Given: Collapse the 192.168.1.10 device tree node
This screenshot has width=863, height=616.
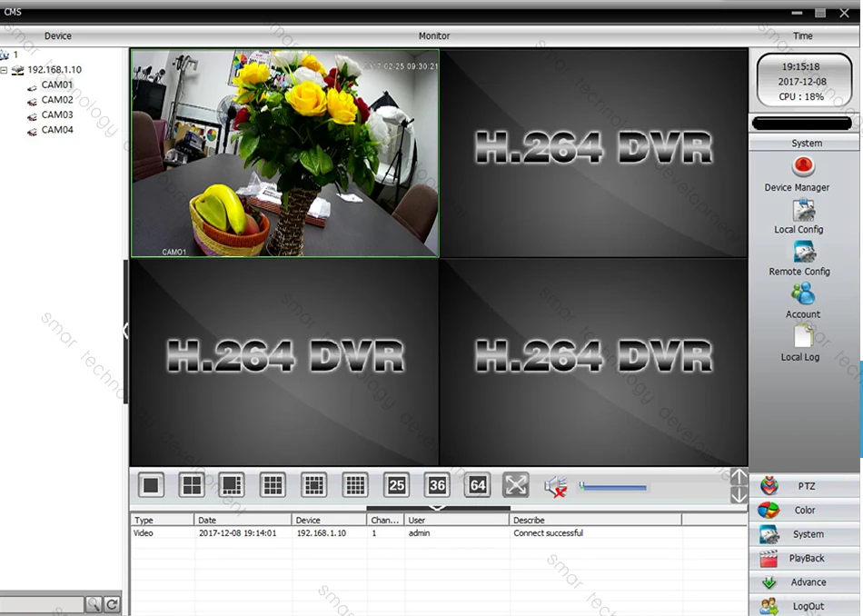Looking at the screenshot, I should click(x=4, y=70).
